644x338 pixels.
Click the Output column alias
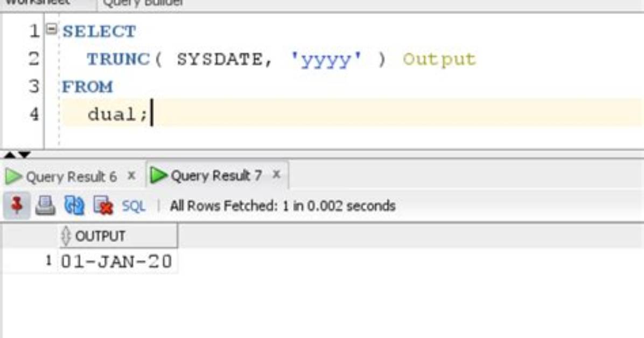[439, 60]
